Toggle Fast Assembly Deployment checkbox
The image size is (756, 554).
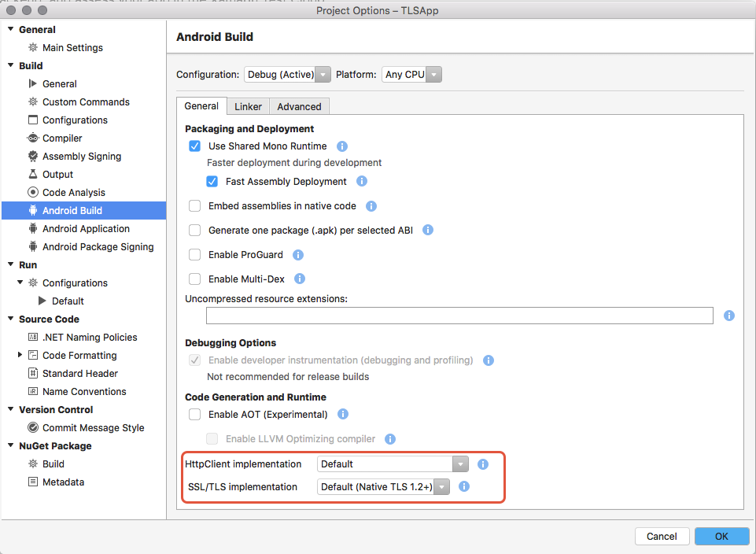[x=212, y=181]
